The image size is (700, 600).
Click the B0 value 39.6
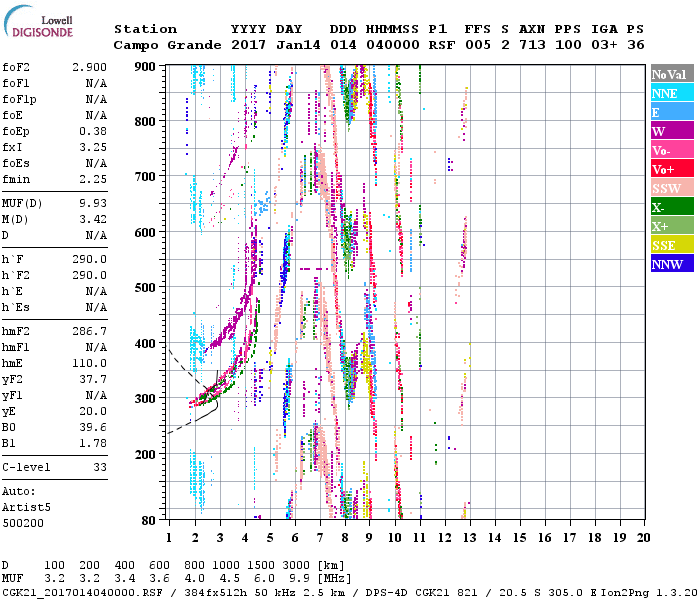coord(93,428)
